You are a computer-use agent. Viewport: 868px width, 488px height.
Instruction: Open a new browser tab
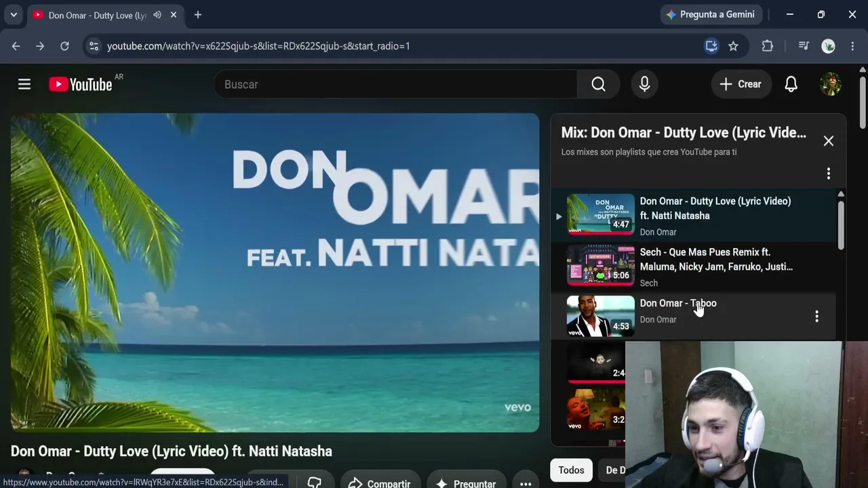pyautogui.click(x=198, y=15)
